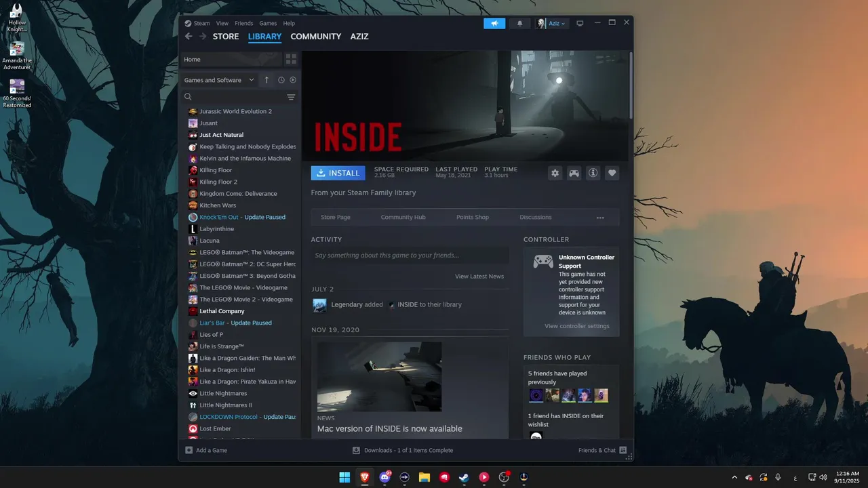Click the blue INSTALL button
This screenshot has width=868, height=488.
coord(338,173)
